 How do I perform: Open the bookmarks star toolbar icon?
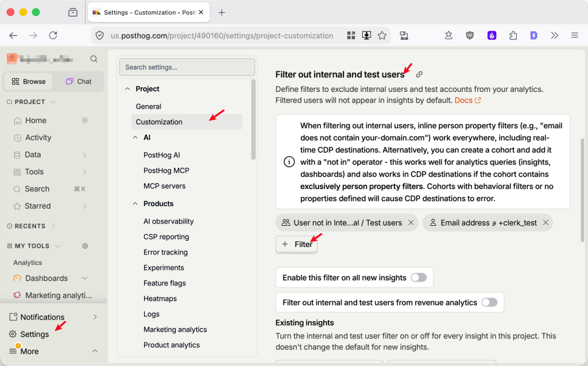[x=448, y=35]
